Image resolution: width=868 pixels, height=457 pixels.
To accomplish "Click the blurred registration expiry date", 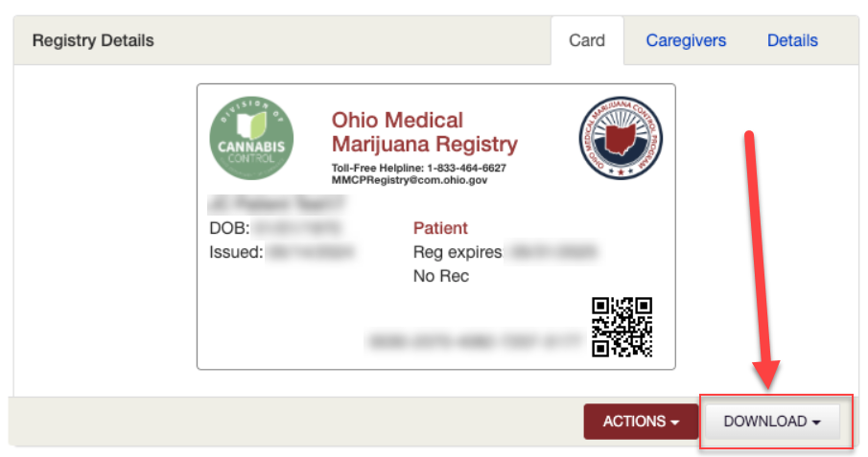I will (552, 252).
